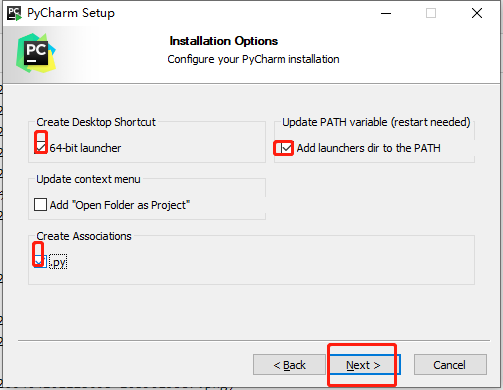This screenshot has height=390, width=503.
Task: Click "Add launchers dir to the PATH" label
Action: (x=369, y=148)
